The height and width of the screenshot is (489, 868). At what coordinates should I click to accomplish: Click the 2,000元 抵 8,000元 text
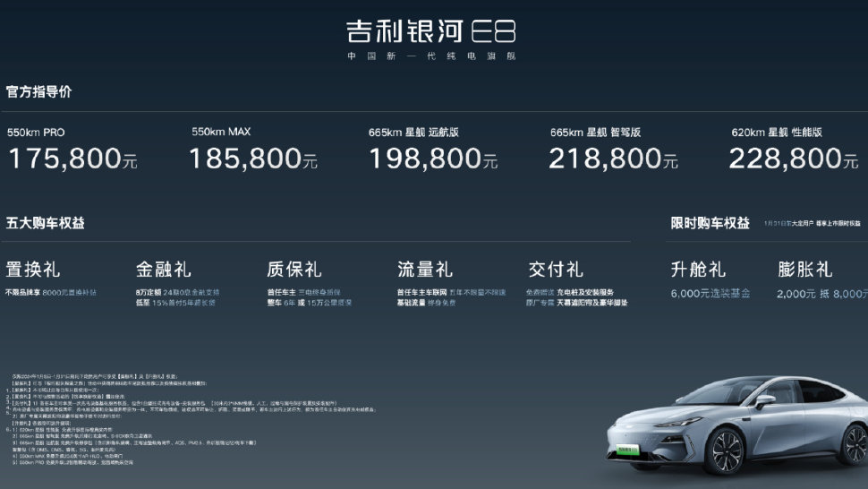pyautogui.click(x=822, y=294)
